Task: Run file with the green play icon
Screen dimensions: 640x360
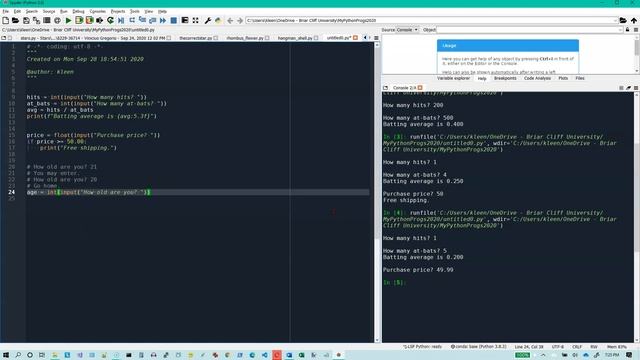Action: pyautogui.click(x=68, y=20)
